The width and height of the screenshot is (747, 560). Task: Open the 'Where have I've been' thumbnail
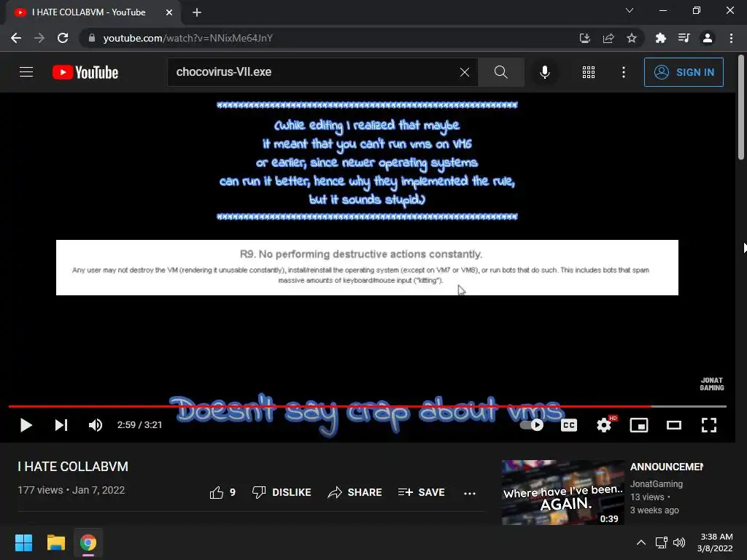(562, 492)
